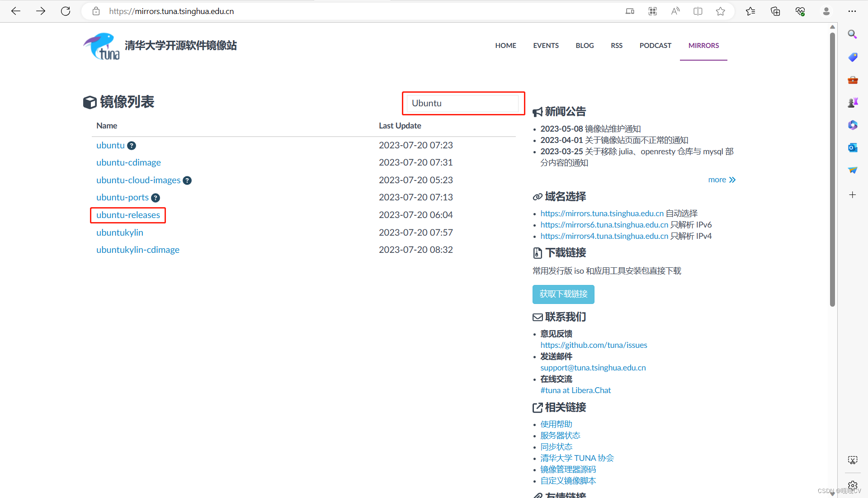Open the ubuntu-cloud-images mirror link
This screenshot has height=498, width=868.
138,180
